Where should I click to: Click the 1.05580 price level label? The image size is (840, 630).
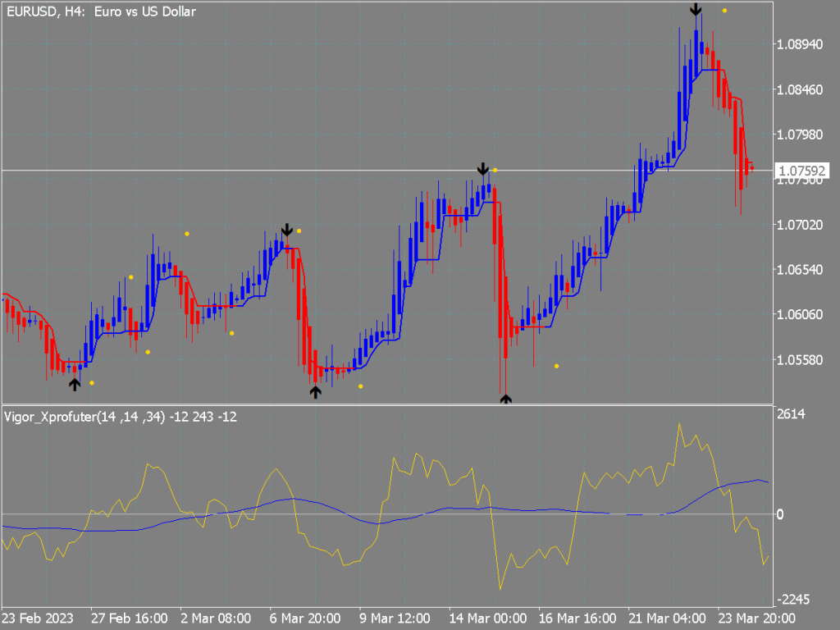click(800, 360)
